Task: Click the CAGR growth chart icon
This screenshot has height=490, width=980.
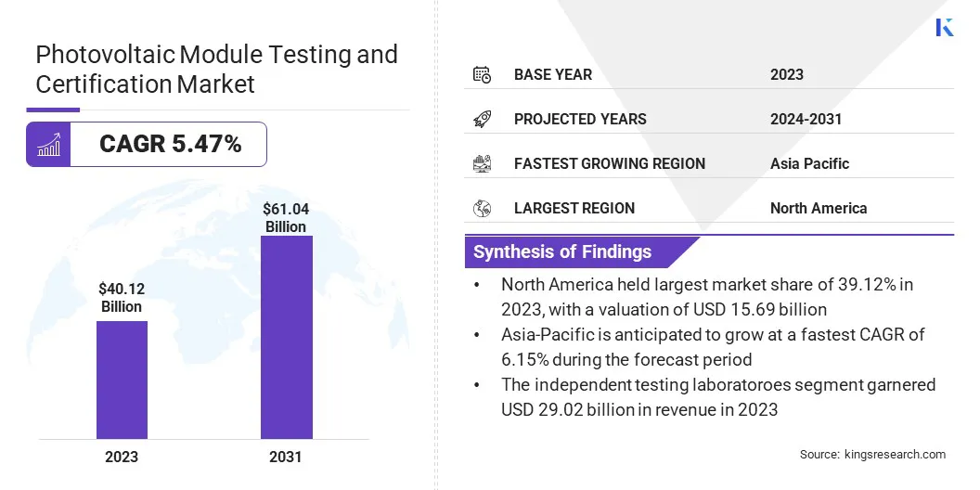Action: click(48, 145)
